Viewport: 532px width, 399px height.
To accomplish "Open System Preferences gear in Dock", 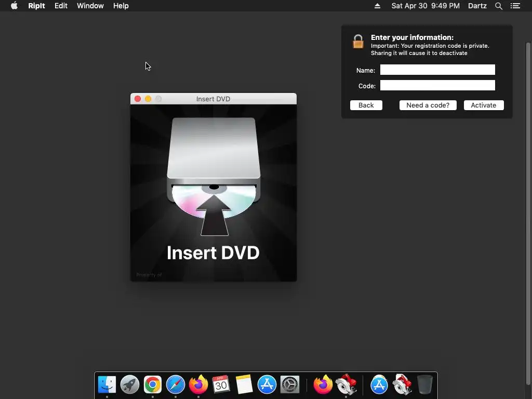I will pos(290,384).
